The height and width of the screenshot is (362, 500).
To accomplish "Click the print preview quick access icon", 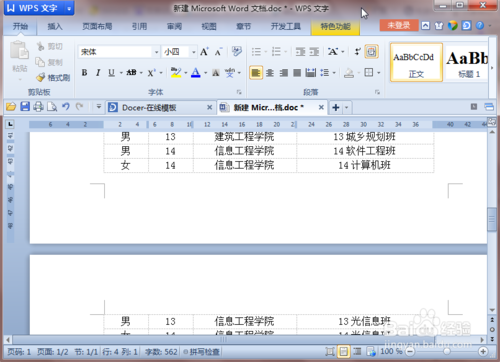I will 52,107.
